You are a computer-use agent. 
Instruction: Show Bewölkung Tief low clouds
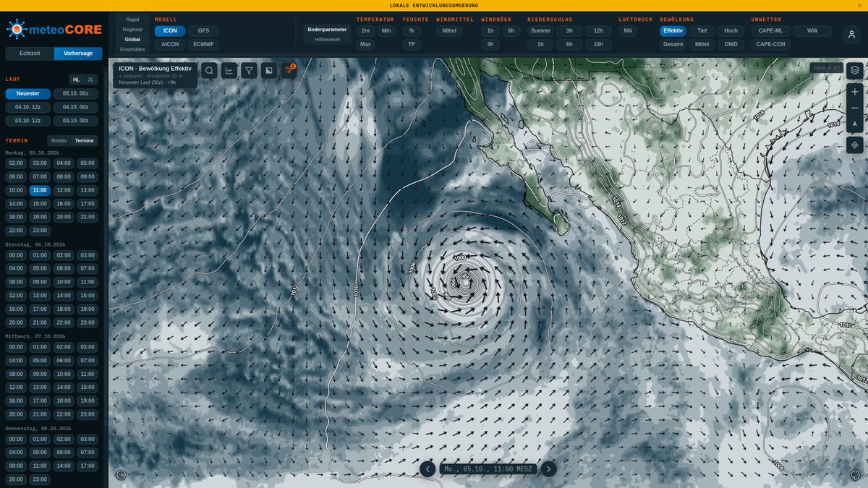pyautogui.click(x=702, y=31)
